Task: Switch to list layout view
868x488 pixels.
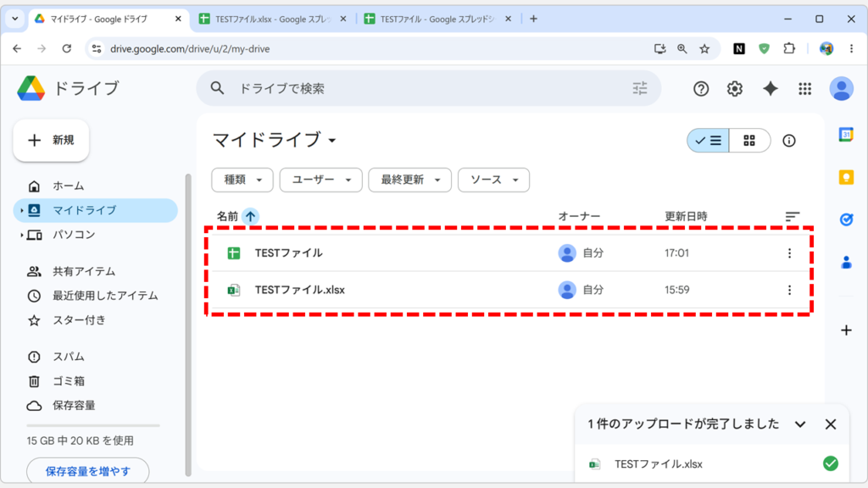Action: pos(708,141)
